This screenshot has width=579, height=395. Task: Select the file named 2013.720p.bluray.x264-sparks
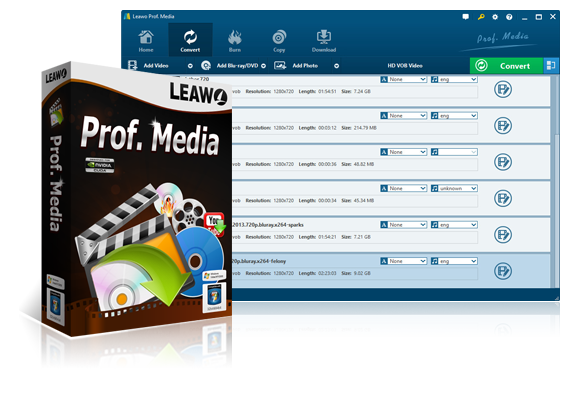pos(268,224)
